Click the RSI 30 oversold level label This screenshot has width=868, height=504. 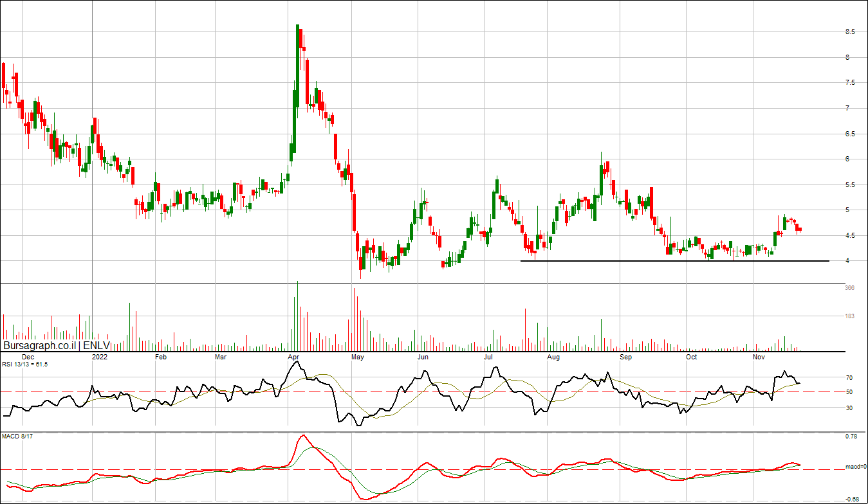849,408
